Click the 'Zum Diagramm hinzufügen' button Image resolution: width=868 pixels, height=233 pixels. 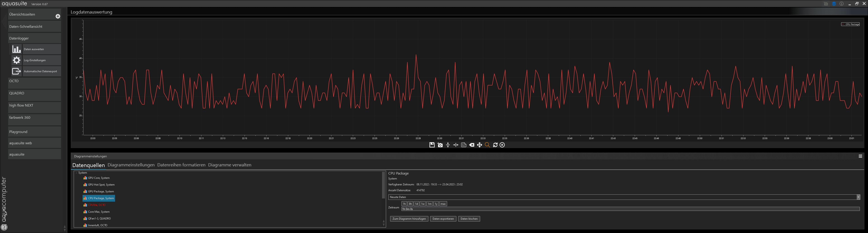coord(409,219)
